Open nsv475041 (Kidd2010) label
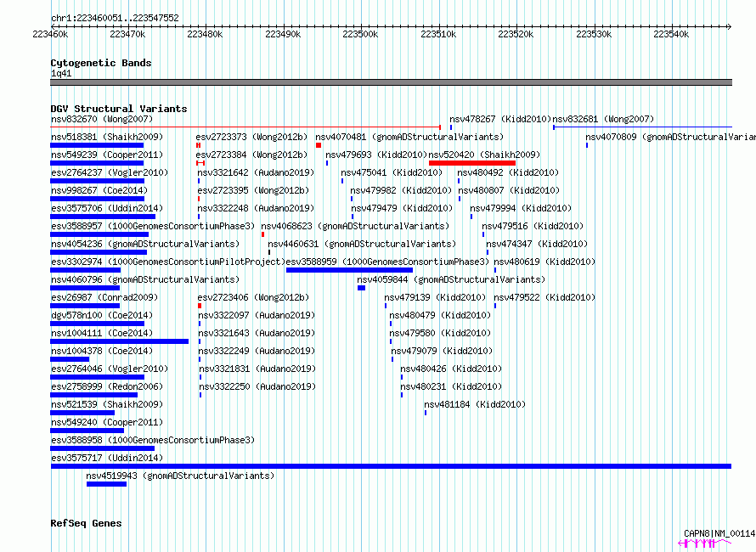Image resolution: width=756 pixels, height=552 pixels. click(392, 172)
